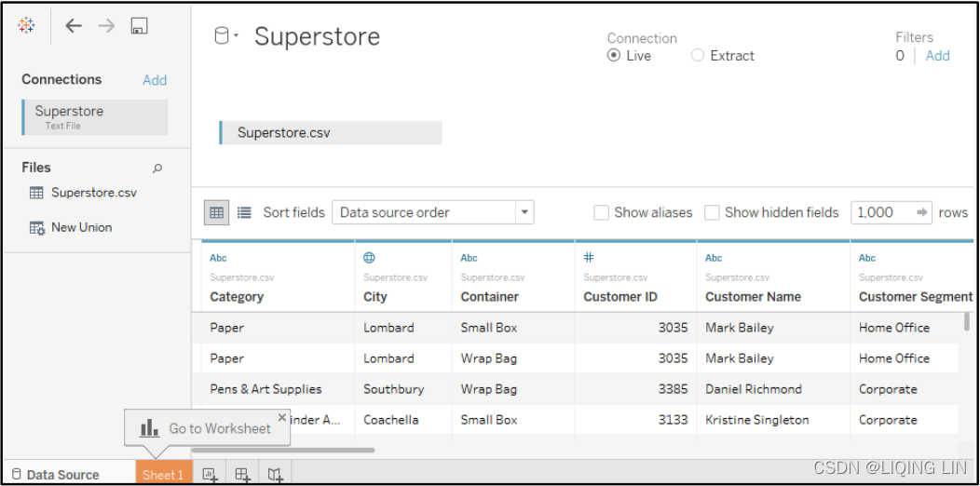Select the Customer ID column header
Image resolution: width=980 pixels, height=486 pixels.
tap(620, 297)
